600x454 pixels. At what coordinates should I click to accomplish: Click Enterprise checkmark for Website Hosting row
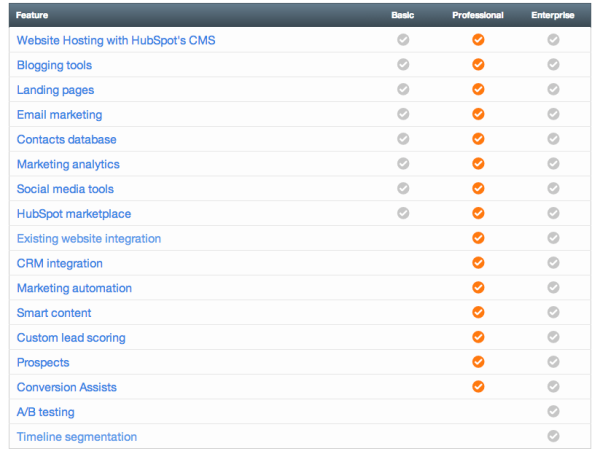pyautogui.click(x=553, y=39)
